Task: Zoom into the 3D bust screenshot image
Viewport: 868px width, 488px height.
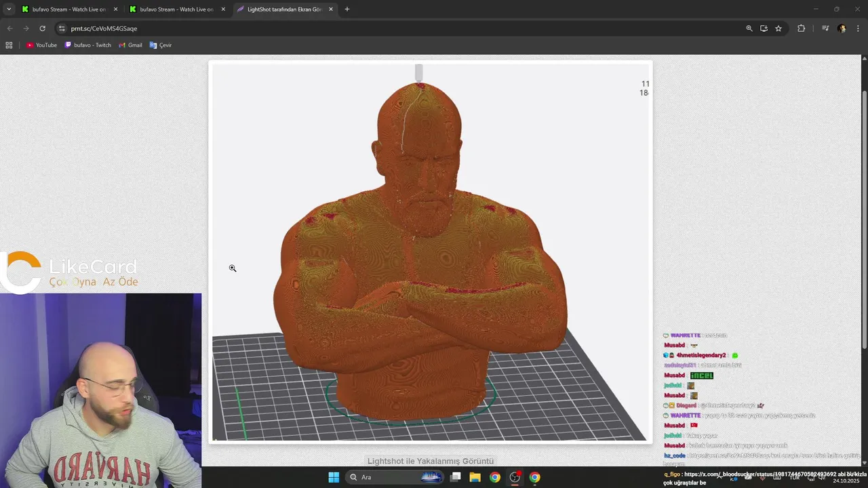Action: click(x=431, y=252)
